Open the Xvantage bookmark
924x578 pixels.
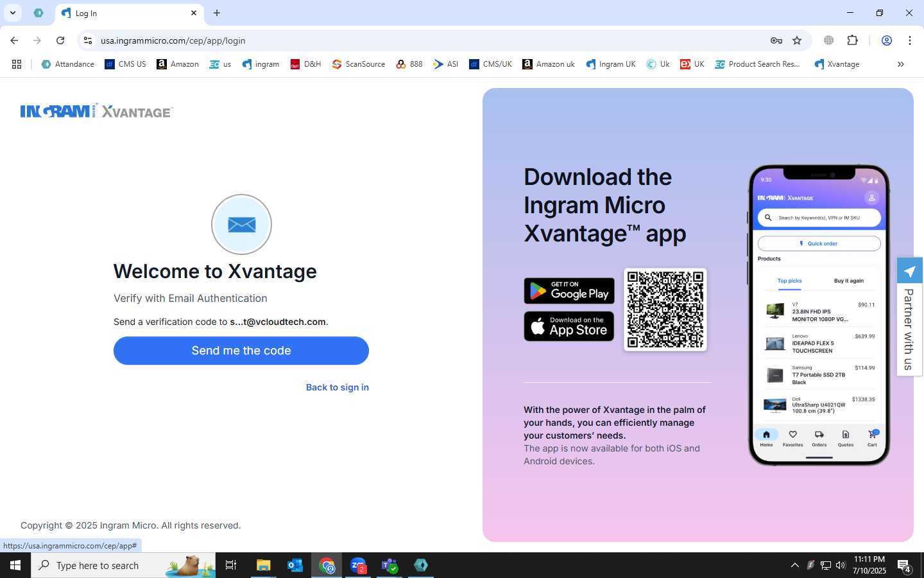pyautogui.click(x=837, y=64)
